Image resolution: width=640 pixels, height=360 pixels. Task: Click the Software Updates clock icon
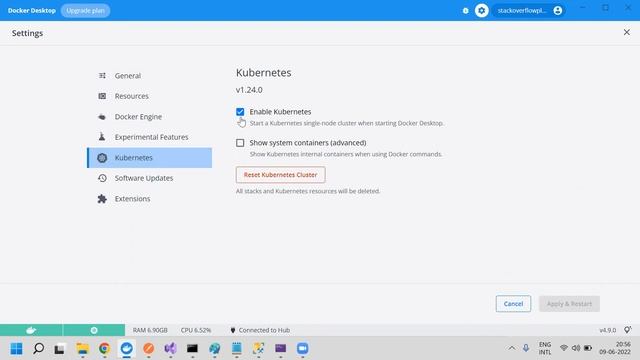[102, 178]
